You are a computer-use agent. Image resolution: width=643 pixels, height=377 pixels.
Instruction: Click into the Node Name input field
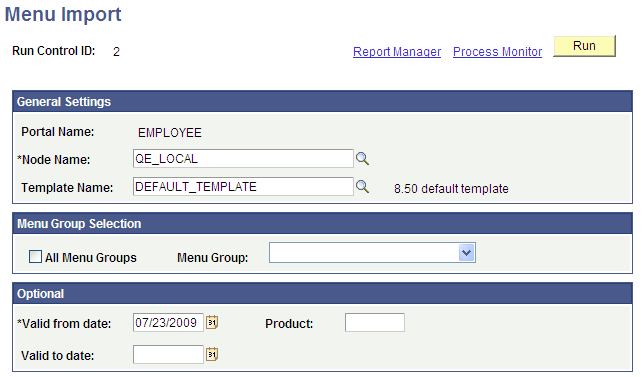[243, 158]
